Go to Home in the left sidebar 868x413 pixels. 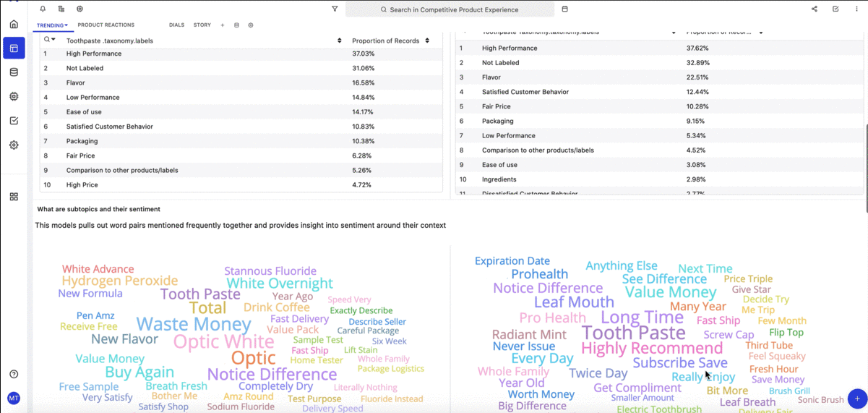[x=14, y=25]
